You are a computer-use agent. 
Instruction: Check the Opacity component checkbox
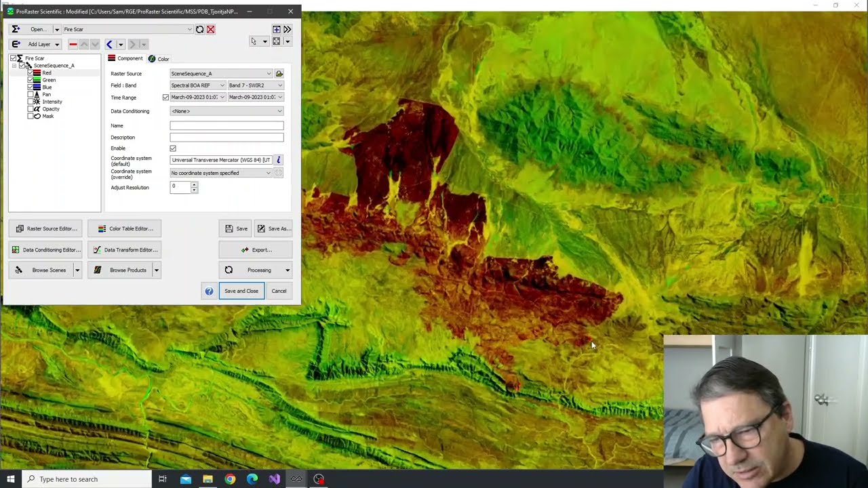pos(30,109)
